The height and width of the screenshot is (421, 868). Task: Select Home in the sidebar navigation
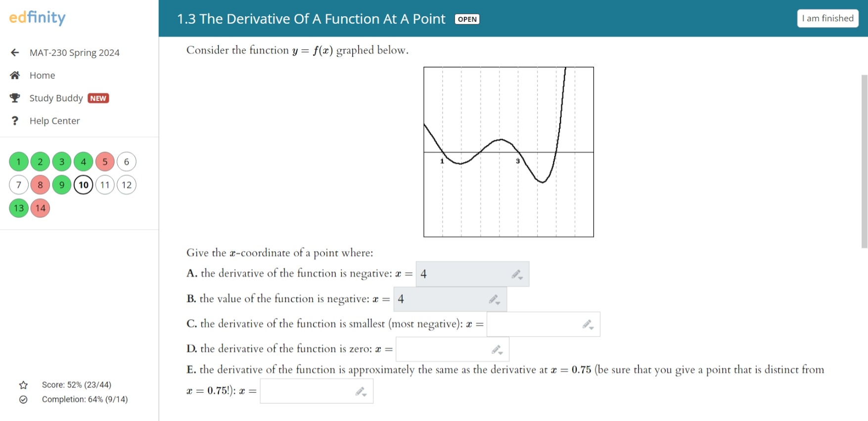pyautogui.click(x=42, y=75)
